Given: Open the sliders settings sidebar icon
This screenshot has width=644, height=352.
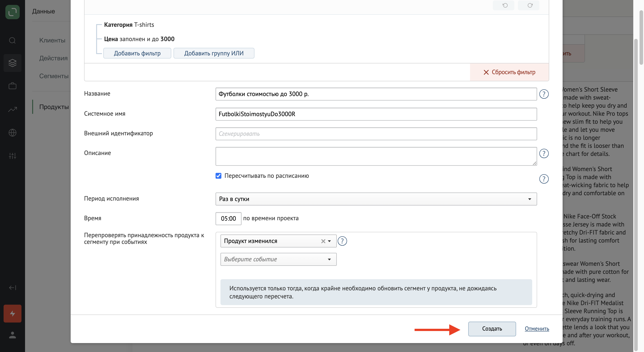Looking at the screenshot, I should click(12, 156).
